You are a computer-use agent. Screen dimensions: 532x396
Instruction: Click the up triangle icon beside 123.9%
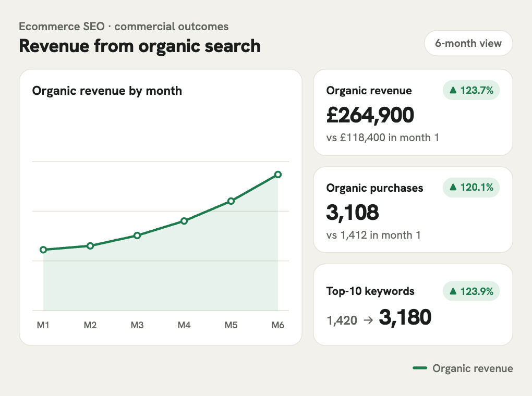pos(453,291)
